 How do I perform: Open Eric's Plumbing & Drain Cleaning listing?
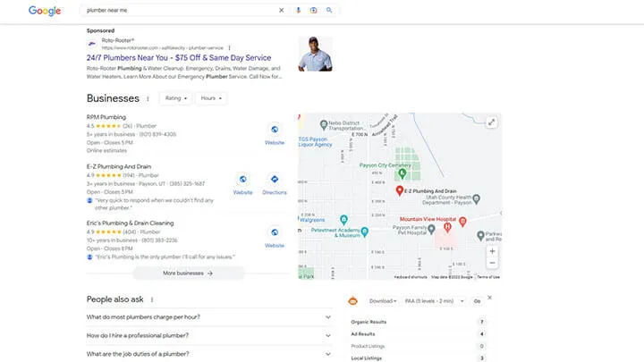131,223
